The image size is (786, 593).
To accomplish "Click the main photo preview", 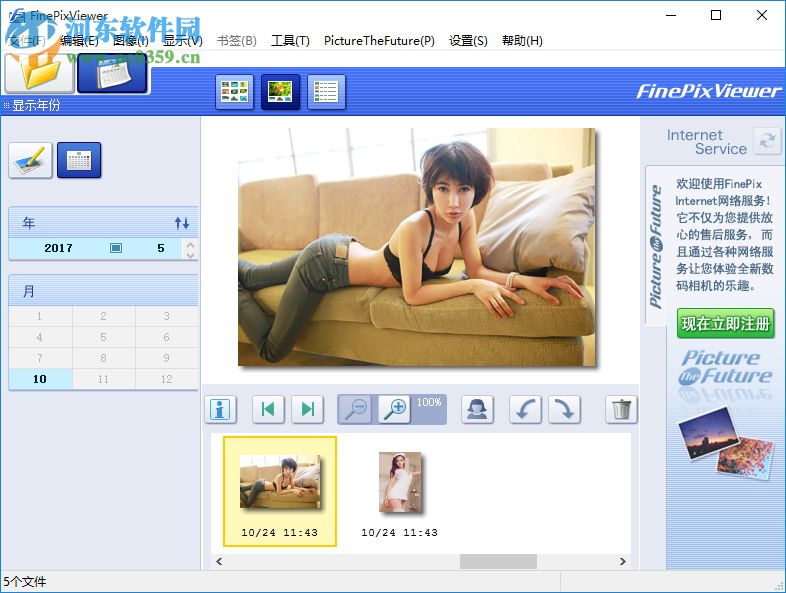I will (417, 247).
